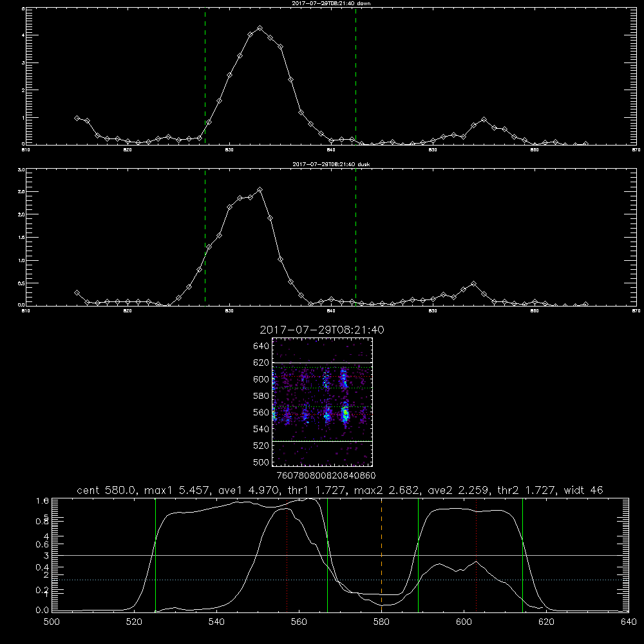
Task: Click the "max2 2.682" stat text
Action: pos(386,490)
